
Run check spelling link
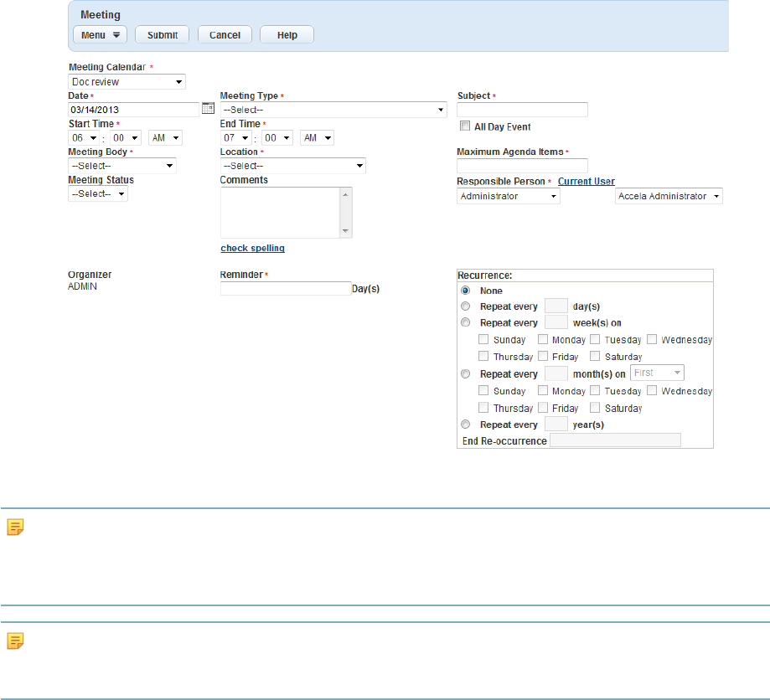[252, 248]
